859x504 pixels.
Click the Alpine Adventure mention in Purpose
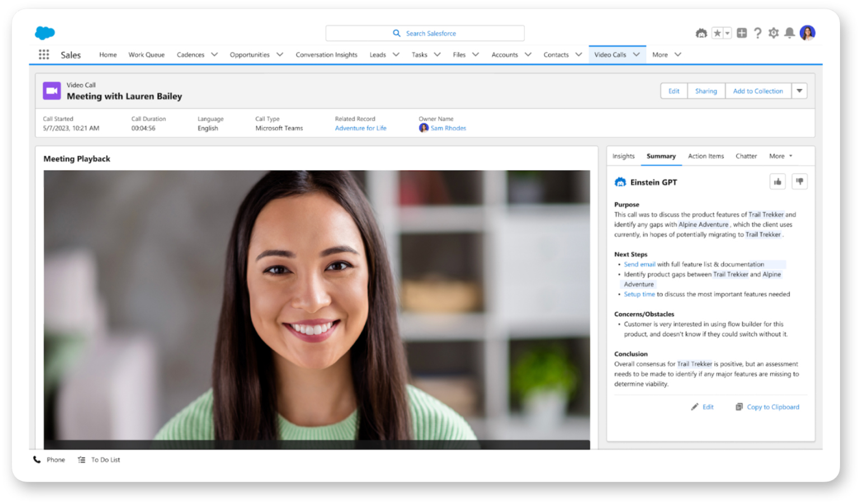[703, 224]
